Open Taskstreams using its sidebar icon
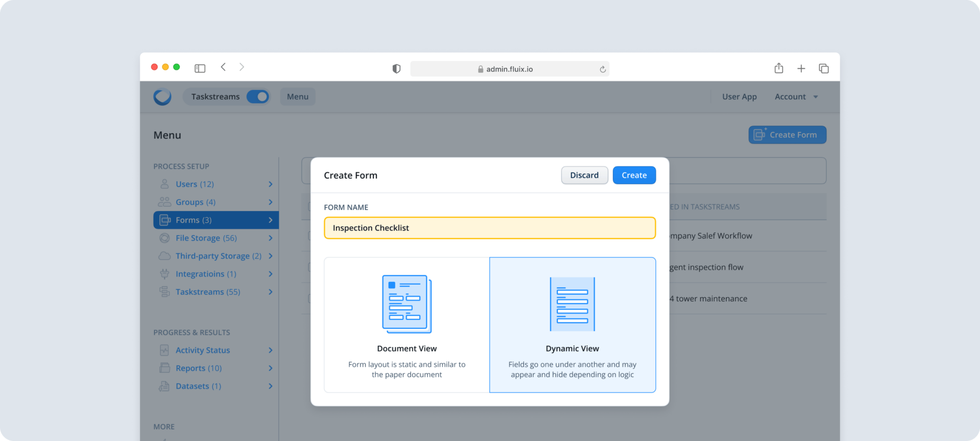The height and width of the screenshot is (441, 980). click(x=164, y=292)
